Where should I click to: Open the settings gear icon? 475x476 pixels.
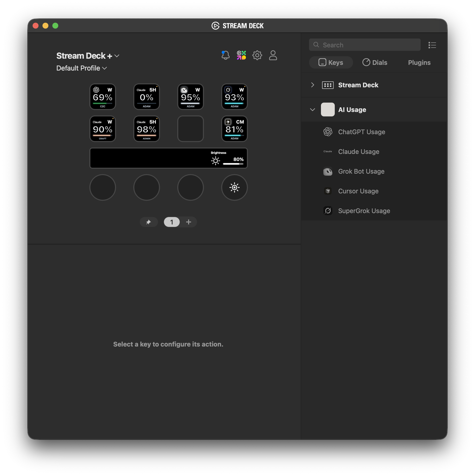[257, 55]
